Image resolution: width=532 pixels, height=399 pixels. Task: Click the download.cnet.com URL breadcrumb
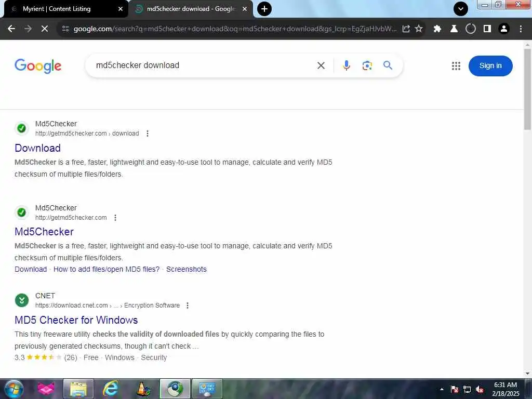[x=108, y=305]
